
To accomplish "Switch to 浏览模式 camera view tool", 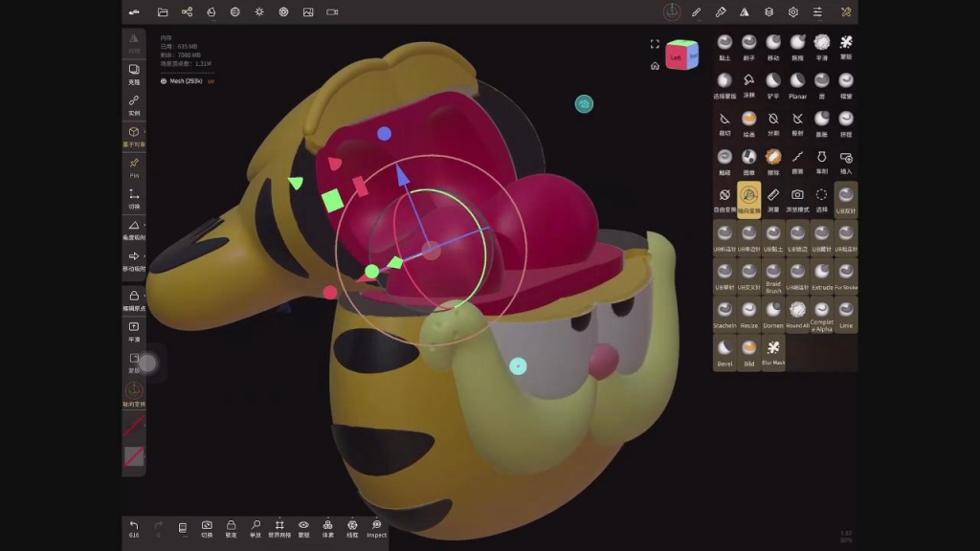I will pyautogui.click(x=797, y=200).
